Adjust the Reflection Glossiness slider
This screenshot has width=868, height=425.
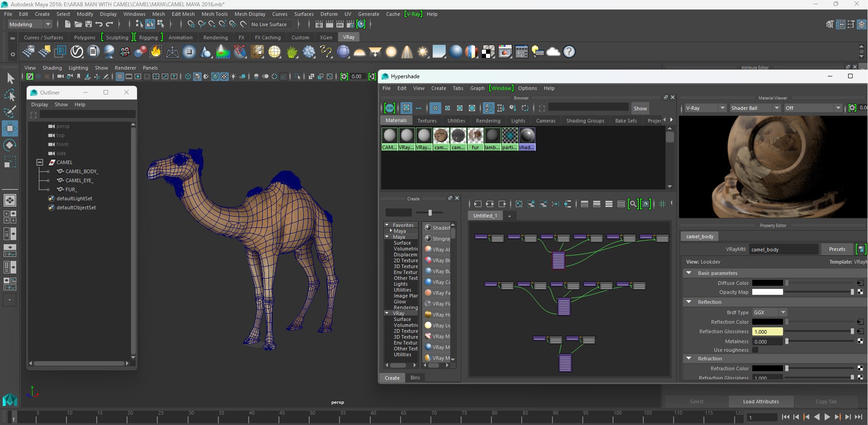tap(820, 331)
